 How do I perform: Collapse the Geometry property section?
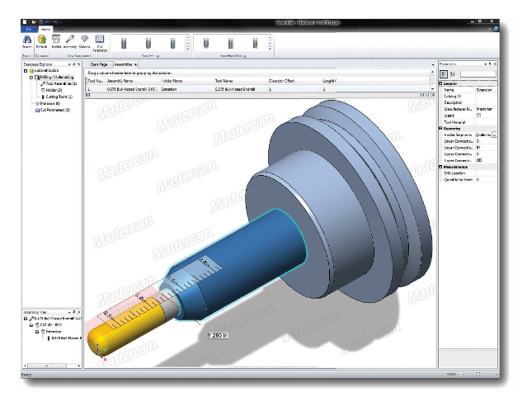[x=441, y=129]
